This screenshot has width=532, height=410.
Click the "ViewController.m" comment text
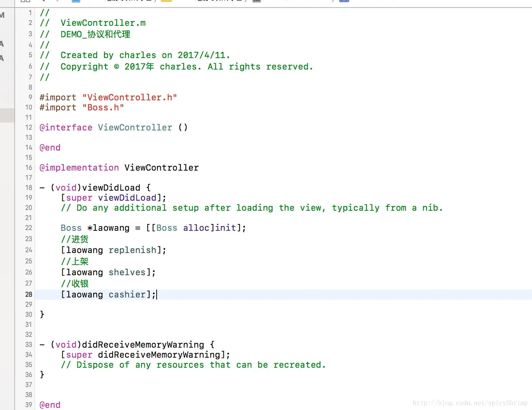(103, 23)
